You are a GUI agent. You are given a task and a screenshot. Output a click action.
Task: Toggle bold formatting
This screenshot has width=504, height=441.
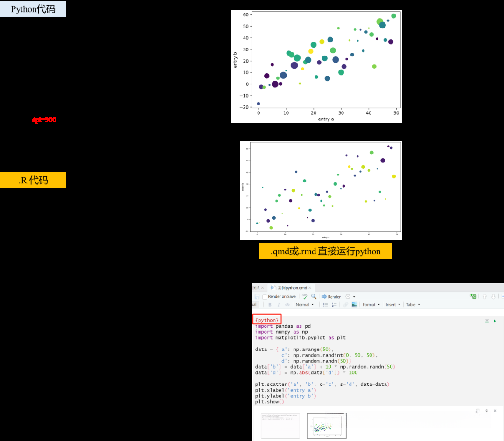point(270,305)
